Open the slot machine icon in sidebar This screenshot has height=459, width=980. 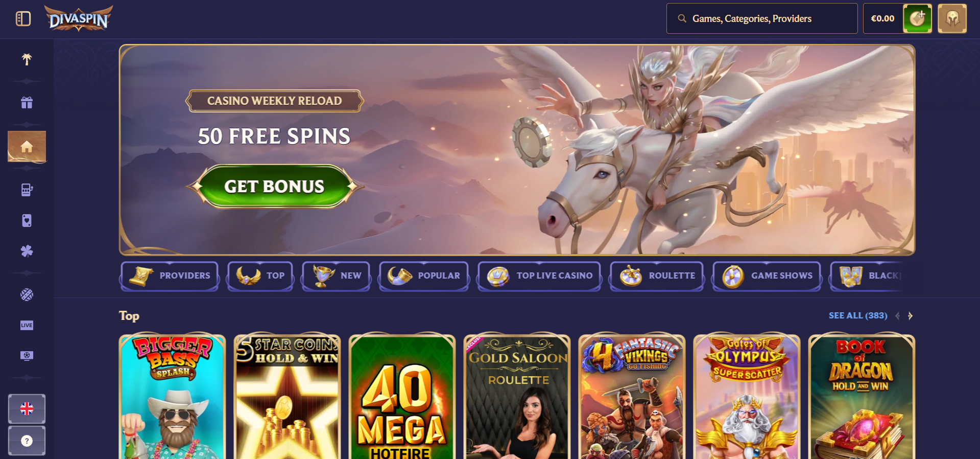pos(27,190)
